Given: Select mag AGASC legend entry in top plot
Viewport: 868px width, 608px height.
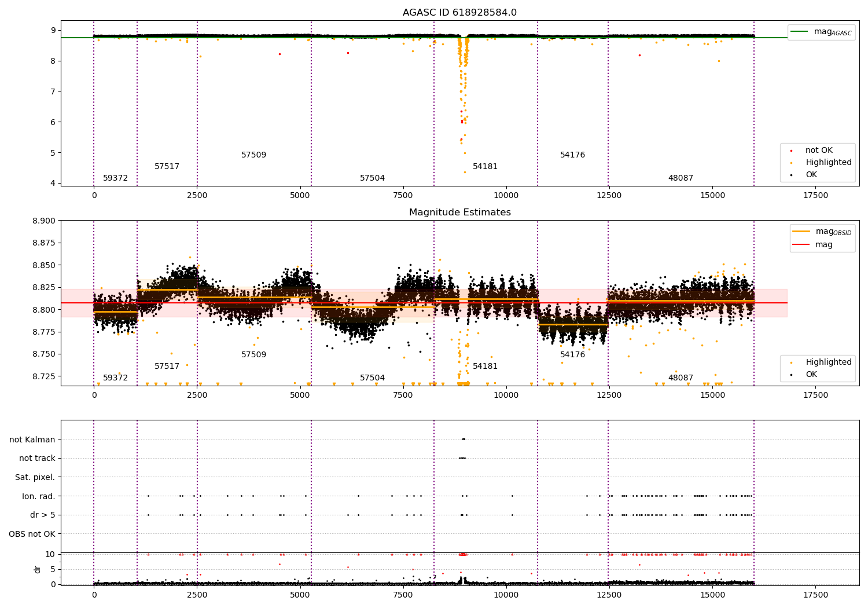Looking at the screenshot, I should coord(821,32).
